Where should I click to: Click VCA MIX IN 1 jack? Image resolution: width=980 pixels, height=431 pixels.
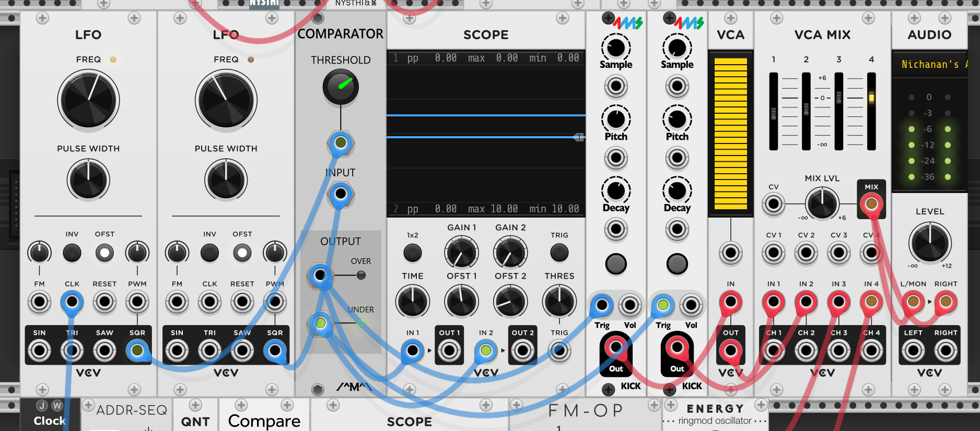(x=774, y=302)
